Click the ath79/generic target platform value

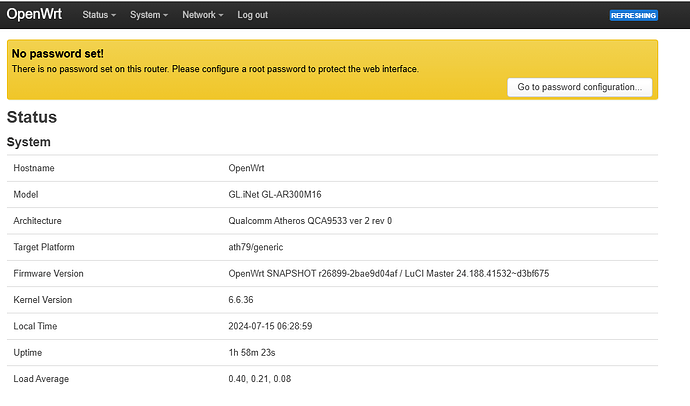261,246
